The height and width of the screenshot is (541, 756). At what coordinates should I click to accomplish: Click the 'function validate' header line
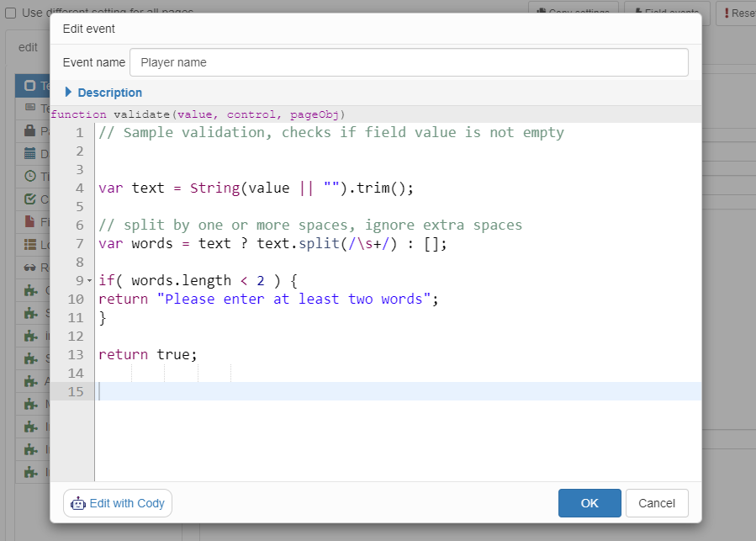[198, 114]
